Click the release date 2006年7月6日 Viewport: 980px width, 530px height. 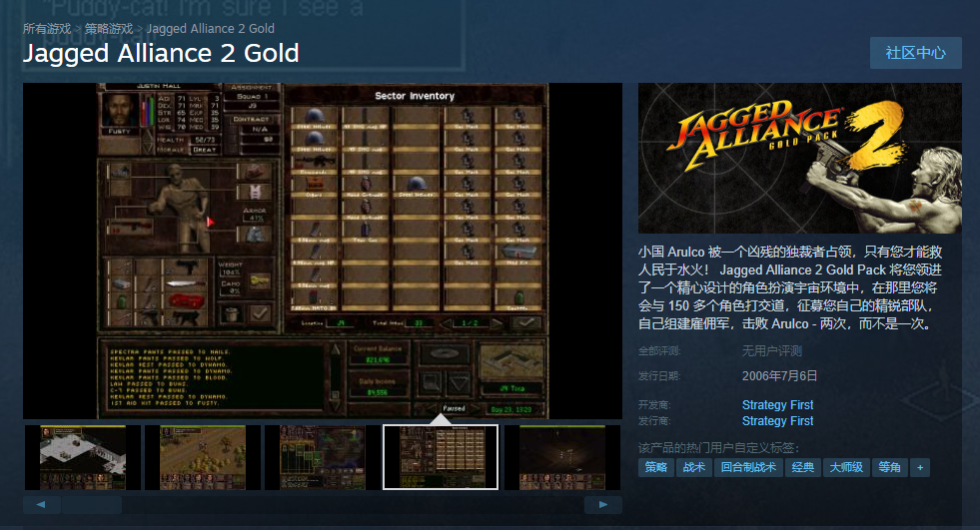click(x=779, y=376)
